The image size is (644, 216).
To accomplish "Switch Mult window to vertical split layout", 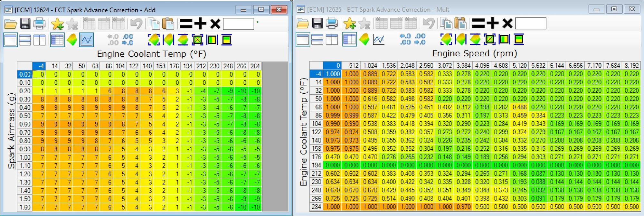I will coord(332,40).
